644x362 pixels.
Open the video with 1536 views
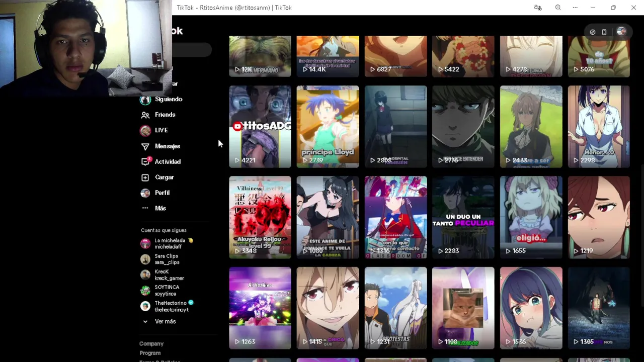(x=531, y=308)
